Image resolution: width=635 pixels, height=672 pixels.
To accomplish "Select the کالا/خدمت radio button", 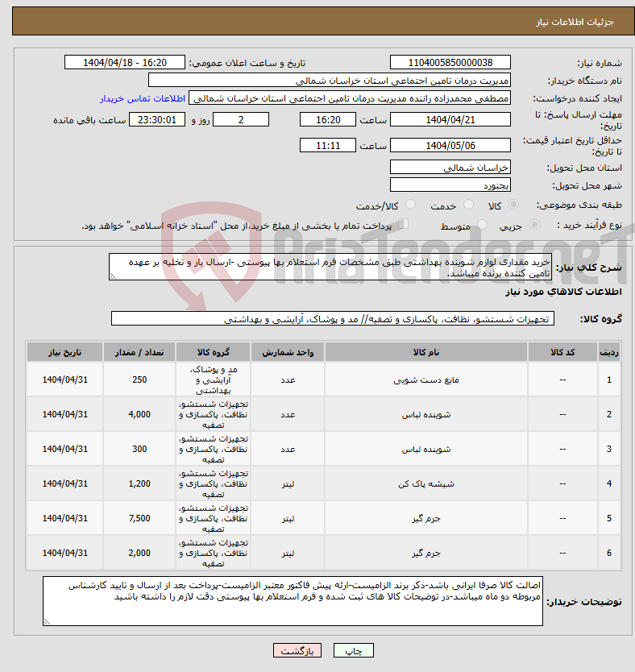I will tap(410, 205).
